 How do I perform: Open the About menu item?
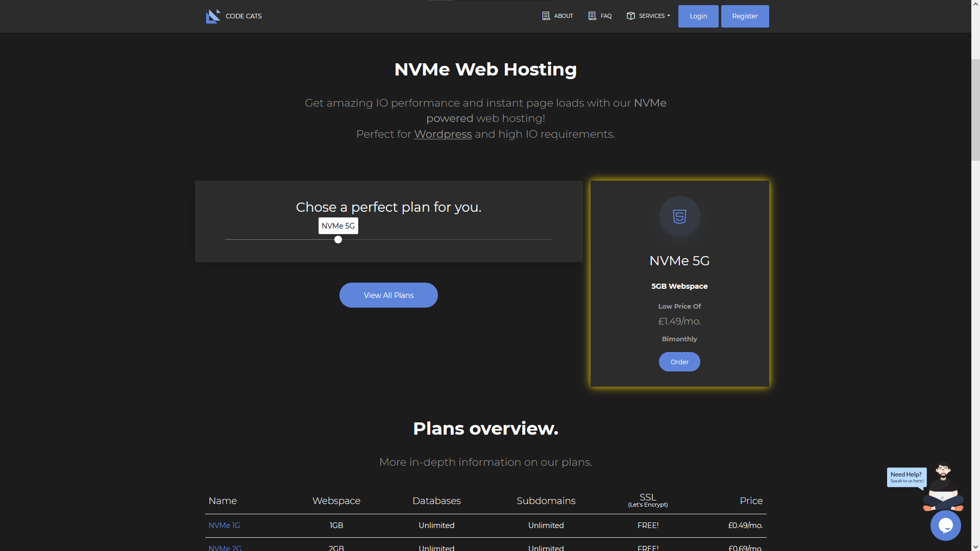tap(557, 16)
